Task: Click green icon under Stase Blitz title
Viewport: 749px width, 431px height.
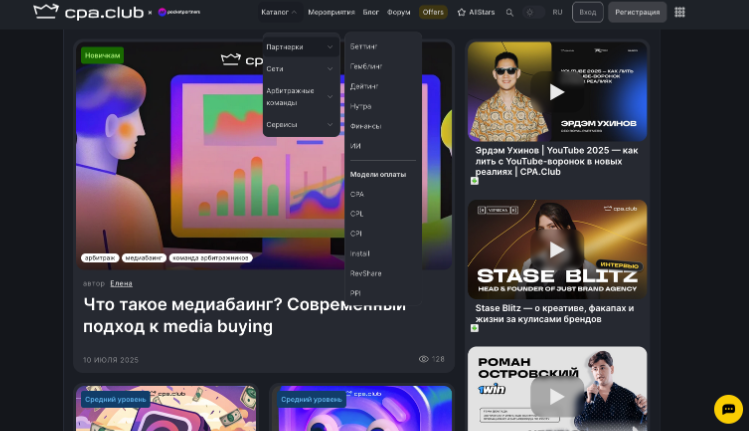Action: pyautogui.click(x=474, y=328)
